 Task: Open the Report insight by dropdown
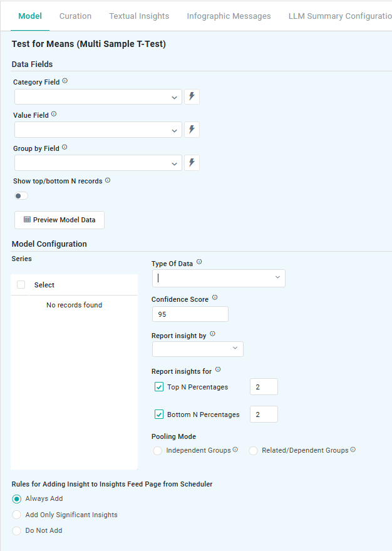(x=197, y=349)
